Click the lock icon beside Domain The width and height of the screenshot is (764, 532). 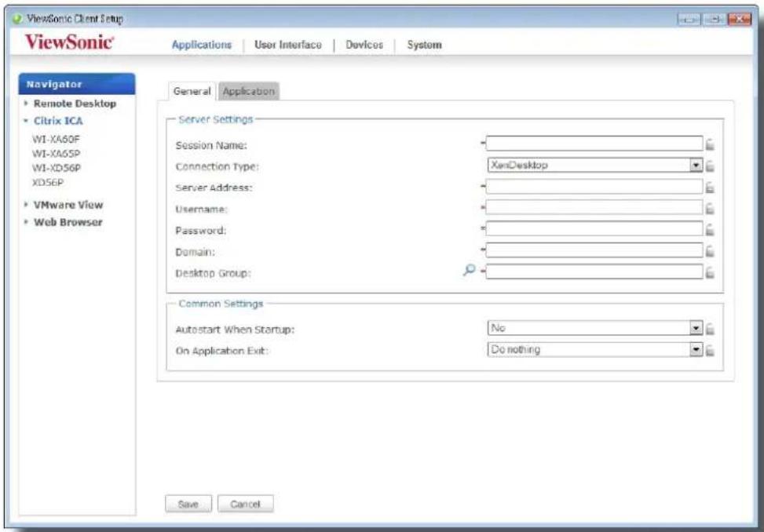(710, 251)
